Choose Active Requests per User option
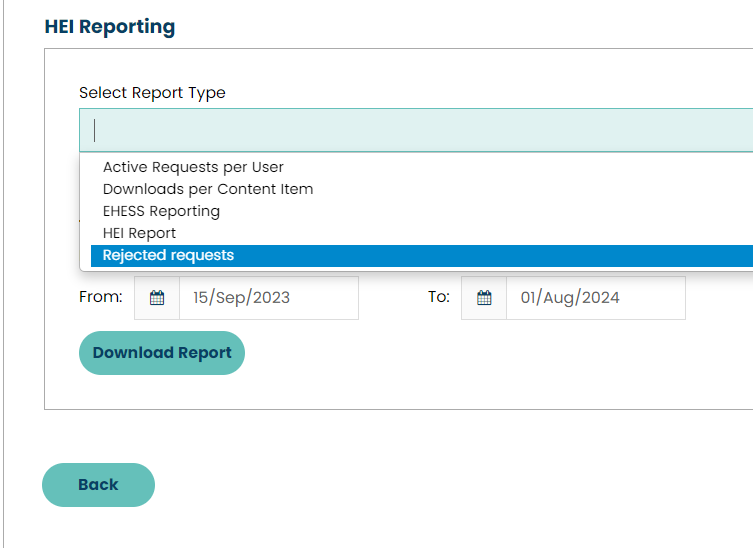The height and width of the screenshot is (548, 753). click(193, 167)
